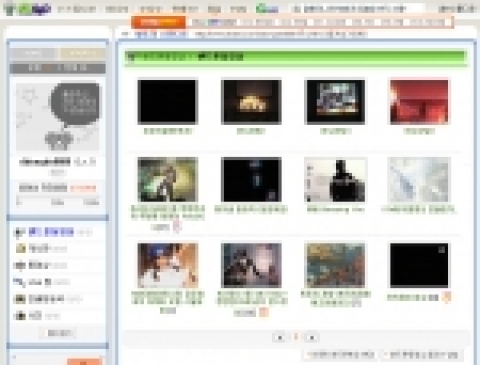Click the next page arrow in the pagination

click(x=312, y=337)
